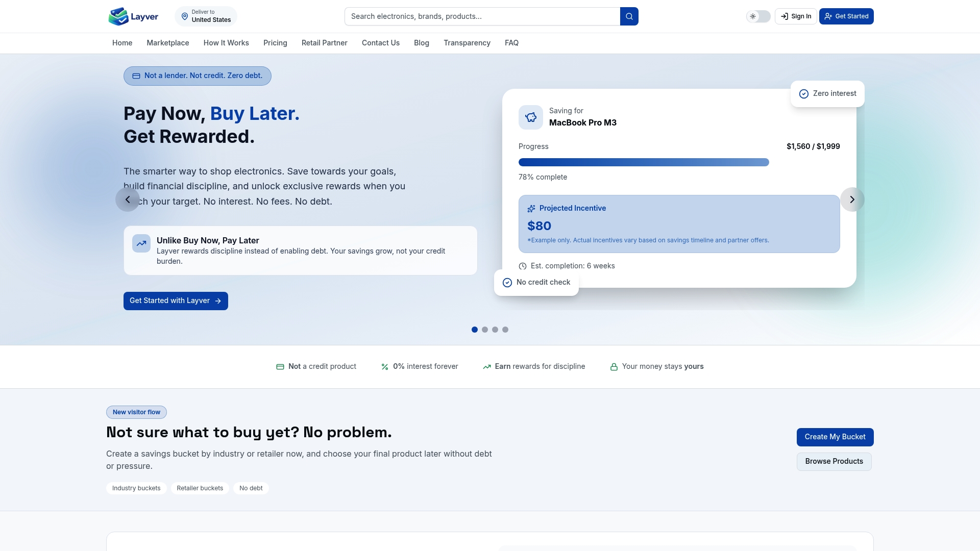Image resolution: width=980 pixels, height=551 pixels.
Task: Click the 'Est. completion: 6 weeks' text
Action: 573,266
